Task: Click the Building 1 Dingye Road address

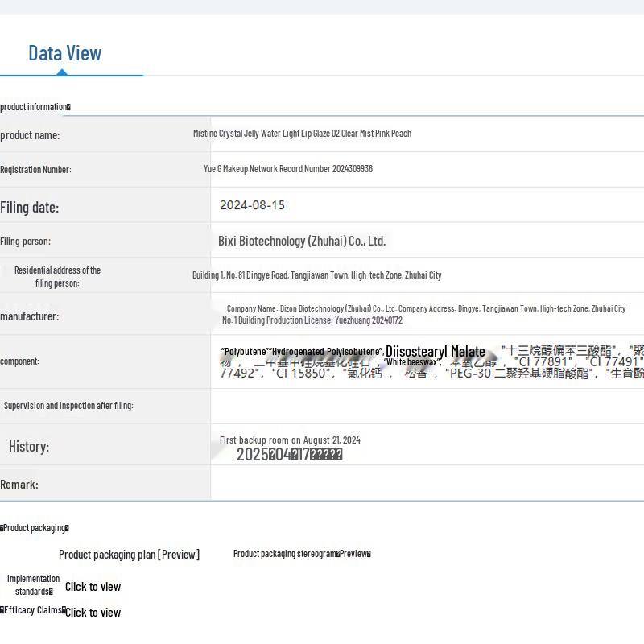Action: [x=316, y=275]
